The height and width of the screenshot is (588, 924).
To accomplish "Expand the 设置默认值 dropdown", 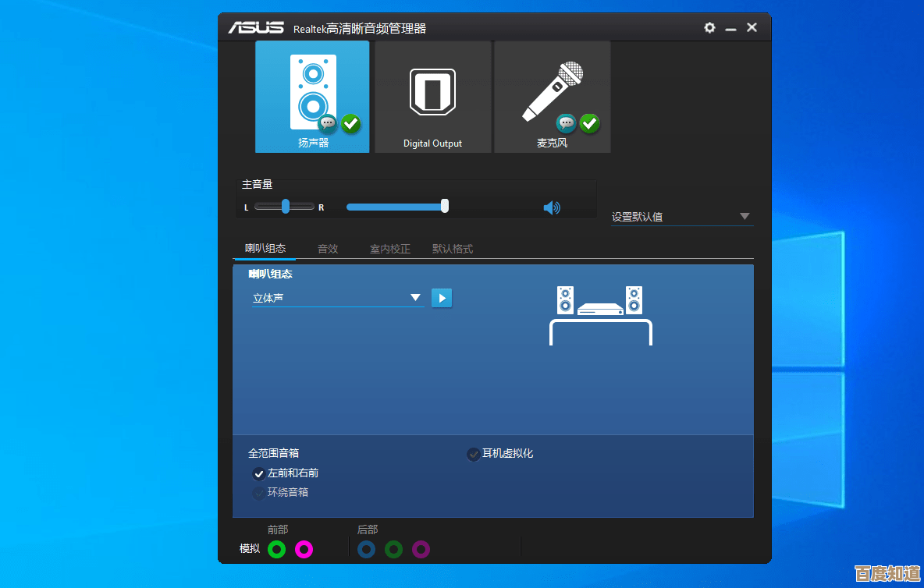I will point(745,216).
